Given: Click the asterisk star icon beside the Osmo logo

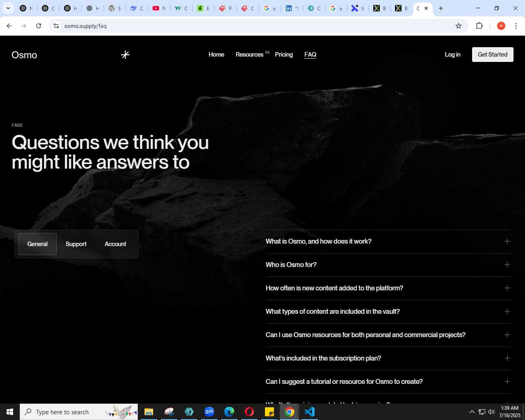Looking at the screenshot, I should click(126, 55).
